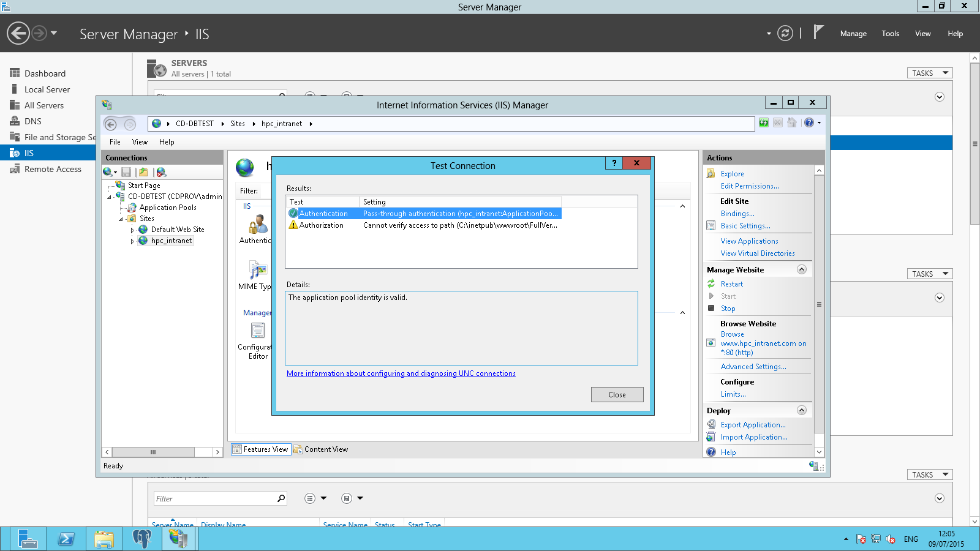This screenshot has height=551, width=980.
Task: Click the Export Application icon under Deploy
Action: [711, 424]
